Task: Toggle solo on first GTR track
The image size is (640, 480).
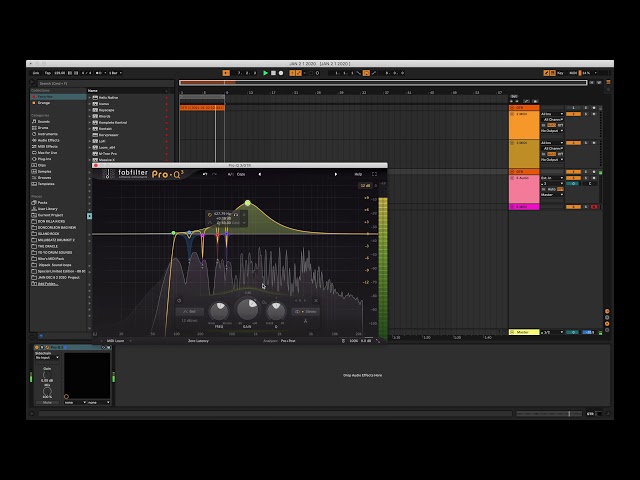Action: [x=586, y=108]
